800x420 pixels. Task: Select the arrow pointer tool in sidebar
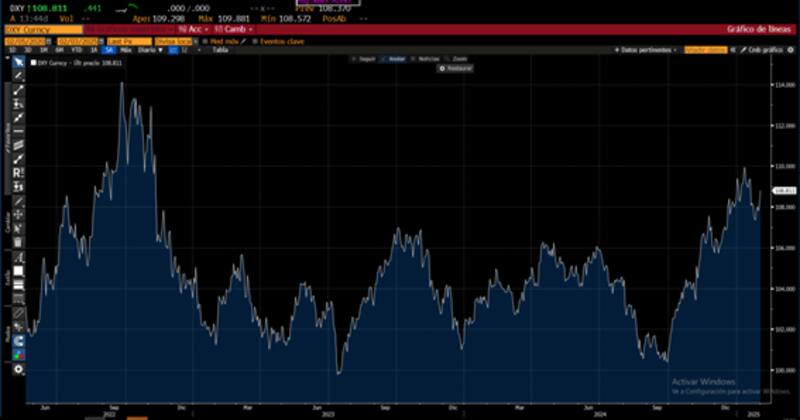[x=18, y=62]
